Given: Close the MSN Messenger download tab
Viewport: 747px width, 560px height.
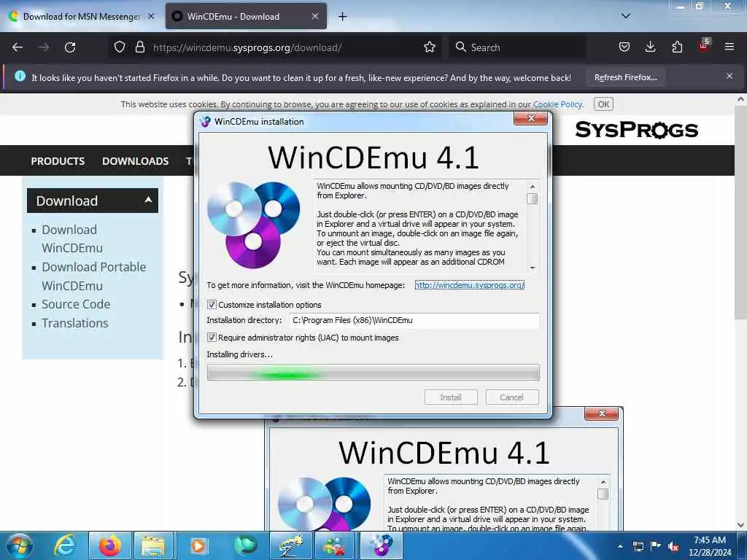Looking at the screenshot, I should tap(151, 16).
